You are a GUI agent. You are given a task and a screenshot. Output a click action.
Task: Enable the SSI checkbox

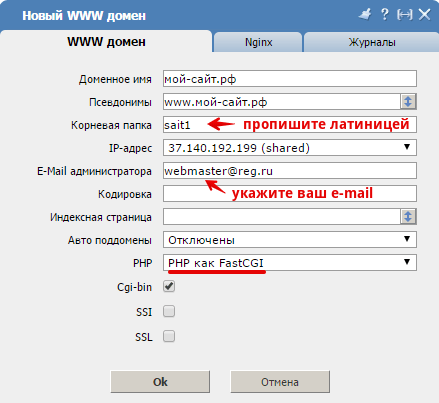click(x=169, y=312)
